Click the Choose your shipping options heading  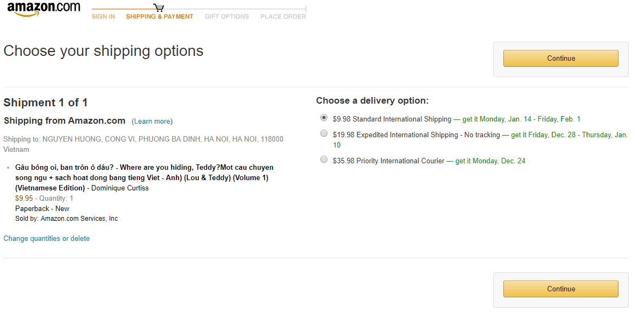click(x=104, y=51)
